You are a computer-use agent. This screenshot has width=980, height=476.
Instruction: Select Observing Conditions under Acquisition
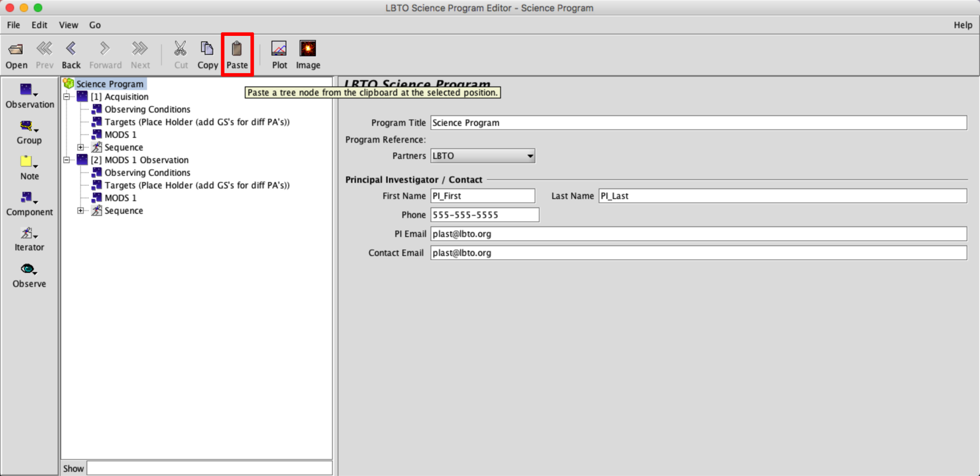point(147,109)
